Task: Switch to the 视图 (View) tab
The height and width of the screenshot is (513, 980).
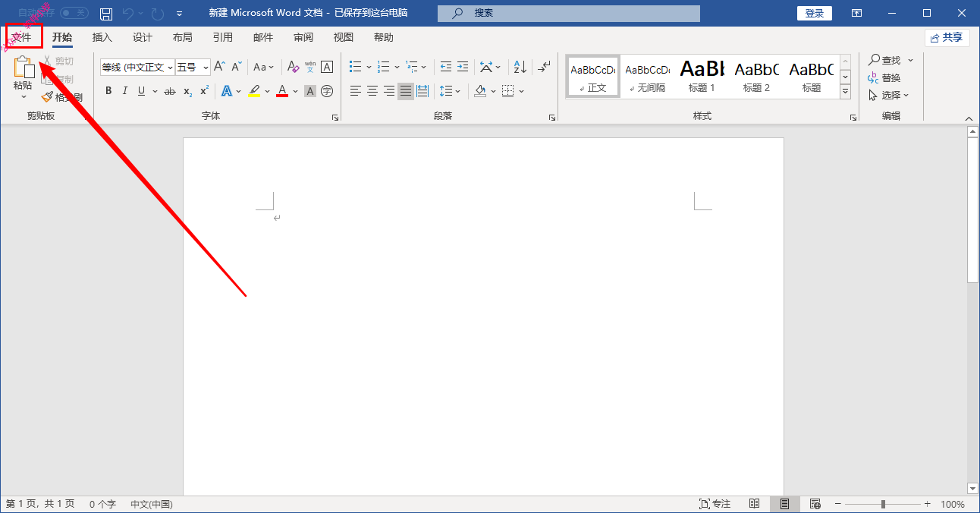Action: click(344, 37)
